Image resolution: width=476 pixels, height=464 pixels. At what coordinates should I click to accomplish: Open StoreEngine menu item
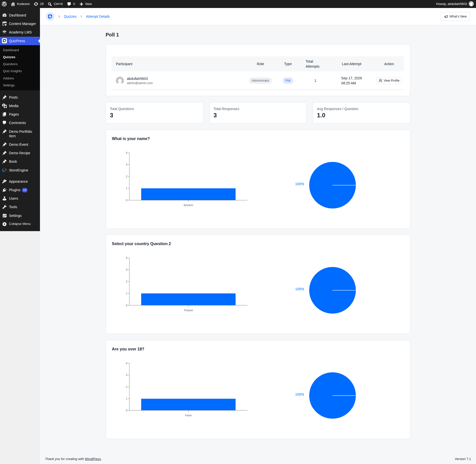[x=20, y=170]
